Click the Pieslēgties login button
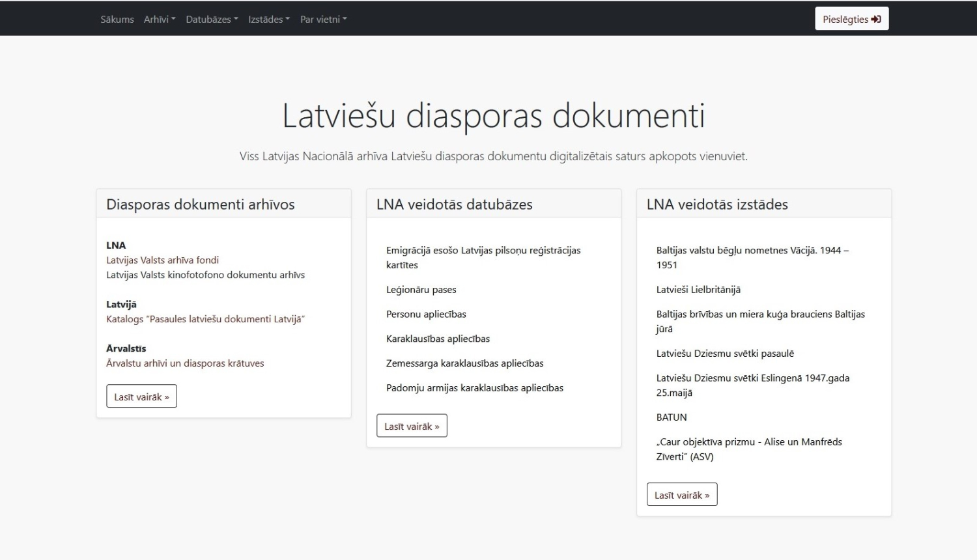 tap(851, 19)
